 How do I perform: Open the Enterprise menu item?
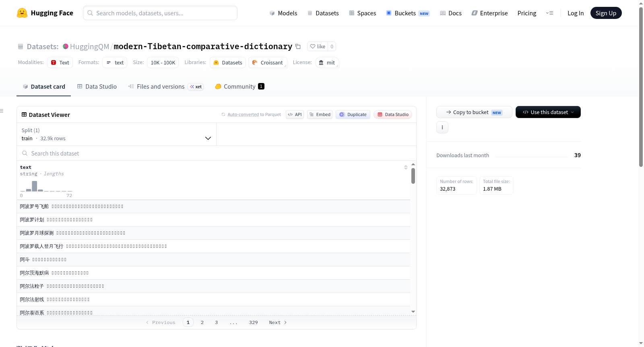click(489, 13)
